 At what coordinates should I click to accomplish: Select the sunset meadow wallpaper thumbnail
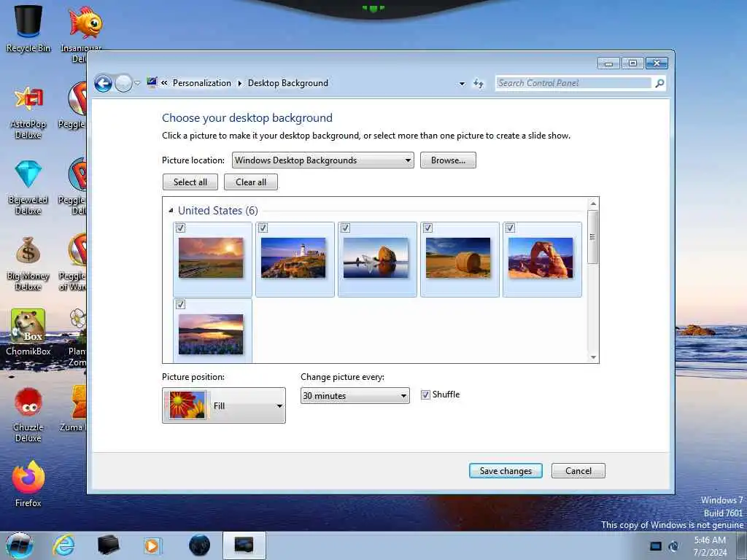click(211, 257)
